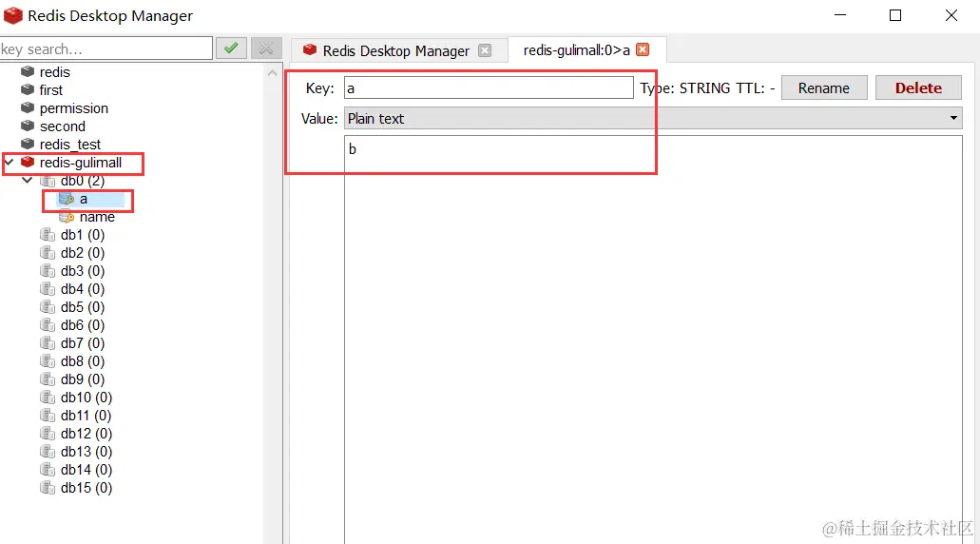This screenshot has width=980, height=544.
Task: Click the tree panel scroll up arrow
Action: 273,73
